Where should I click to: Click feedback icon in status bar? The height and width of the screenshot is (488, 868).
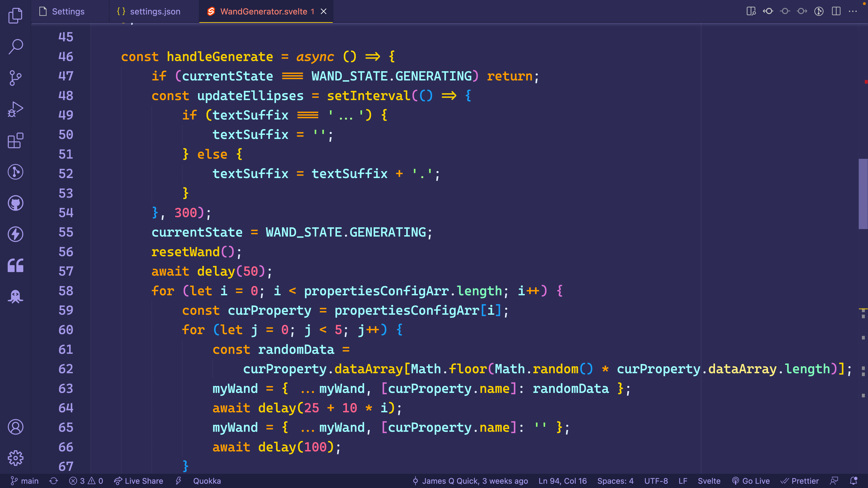pos(834,481)
